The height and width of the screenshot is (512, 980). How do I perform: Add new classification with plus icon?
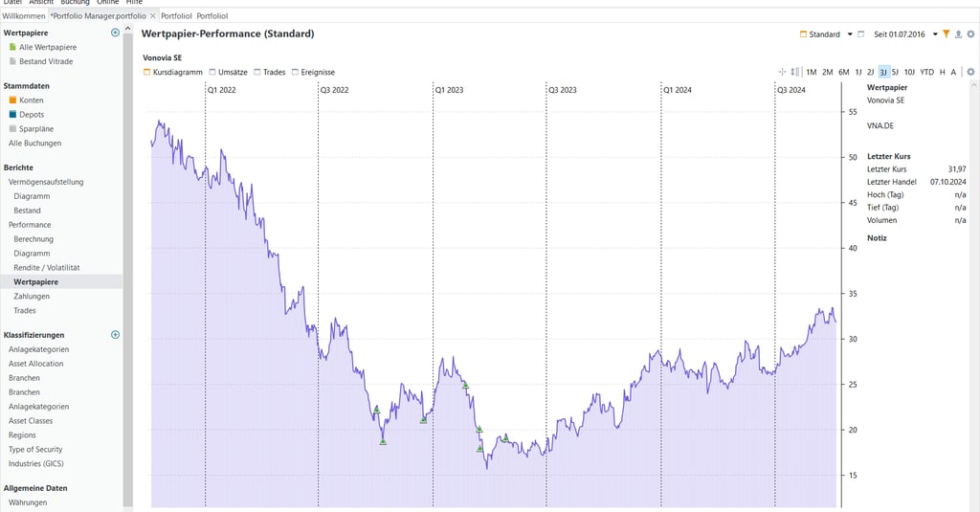click(115, 335)
